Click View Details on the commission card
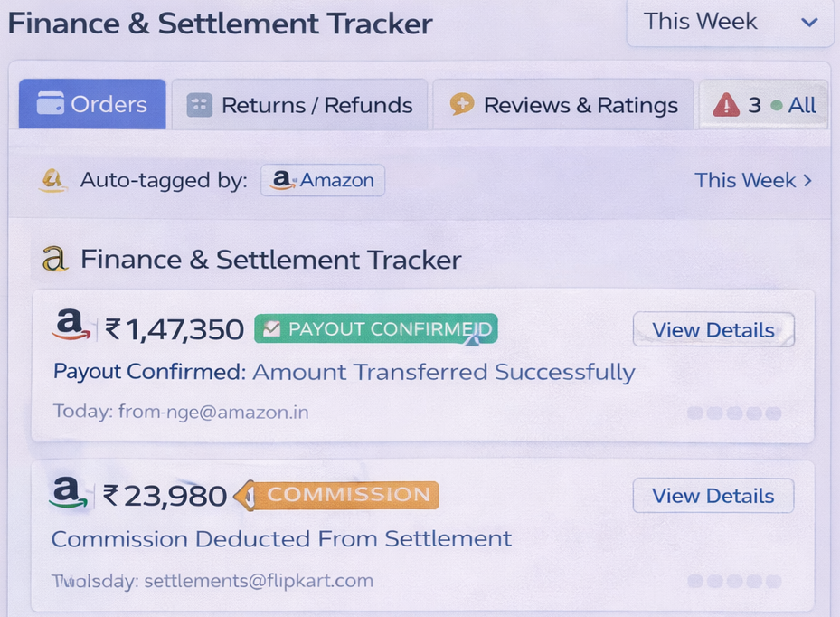This screenshot has height=617, width=840. coord(713,495)
